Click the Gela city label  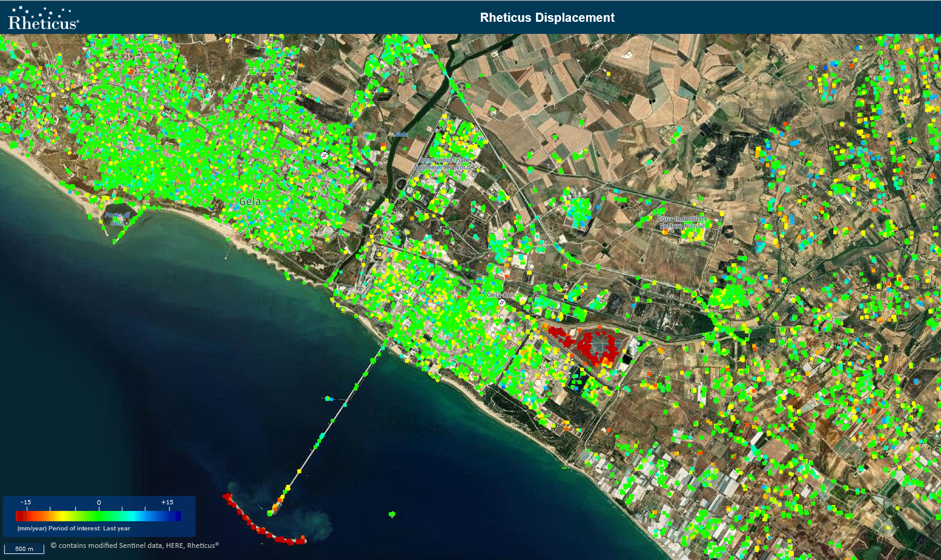point(250,202)
